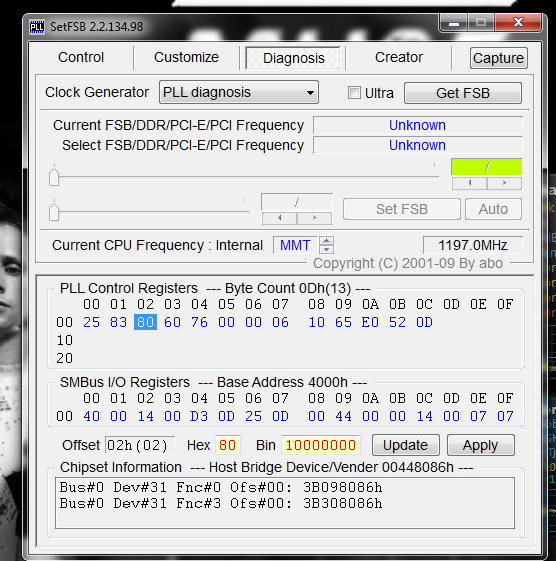Click the Set FSB button
Image resolution: width=556 pixels, height=561 pixels.
pos(401,209)
